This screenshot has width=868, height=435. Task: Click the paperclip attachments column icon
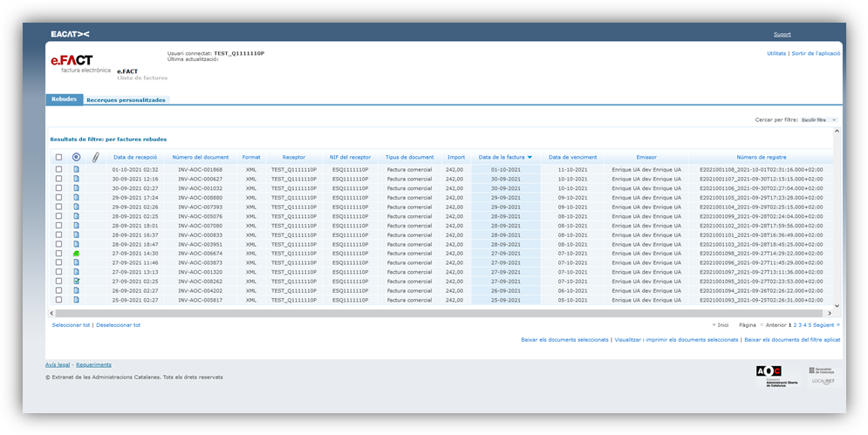point(96,157)
